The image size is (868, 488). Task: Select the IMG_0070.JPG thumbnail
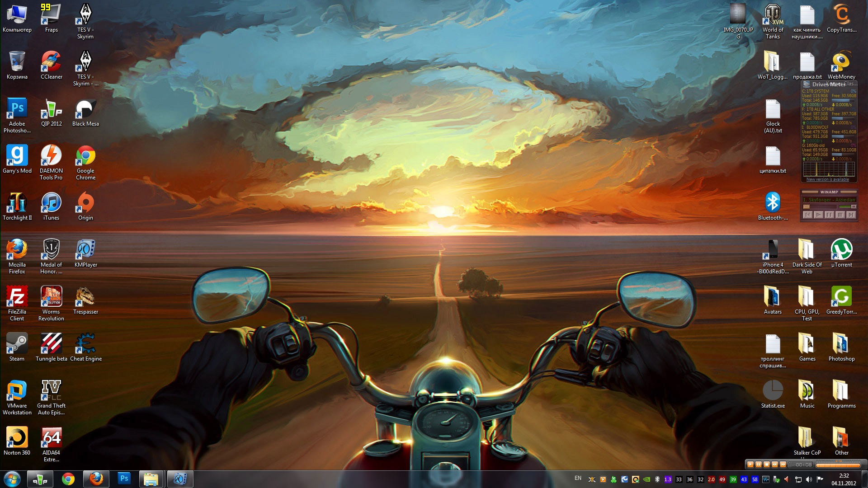738,21
